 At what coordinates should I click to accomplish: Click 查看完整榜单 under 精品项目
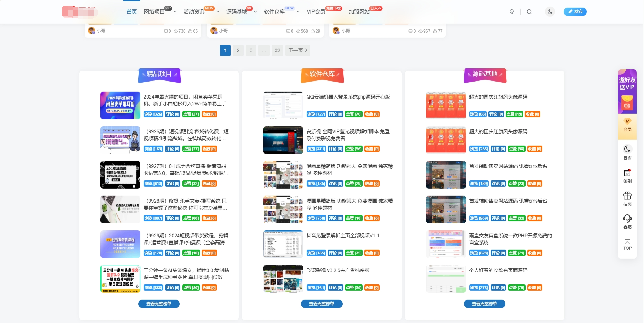(x=159, y=304)
